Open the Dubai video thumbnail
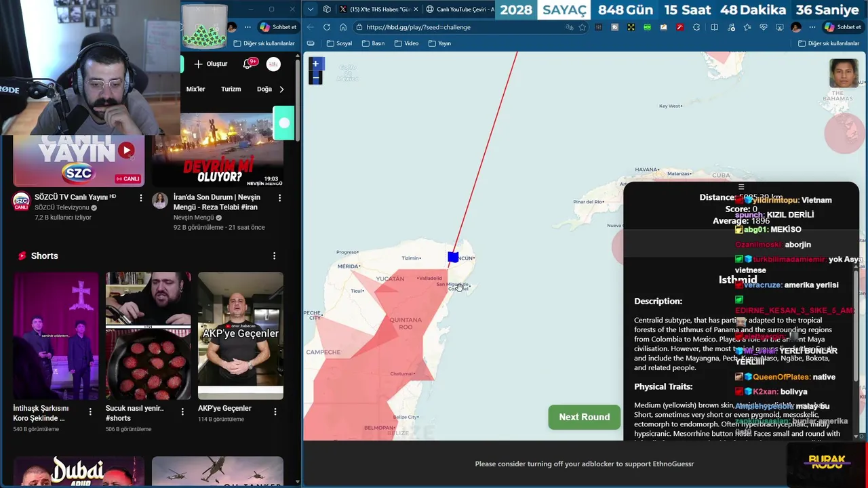 coord(79,472)
